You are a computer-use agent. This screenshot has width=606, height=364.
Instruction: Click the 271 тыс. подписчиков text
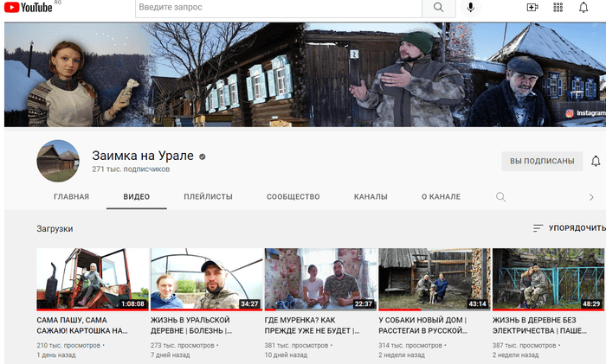131,169
